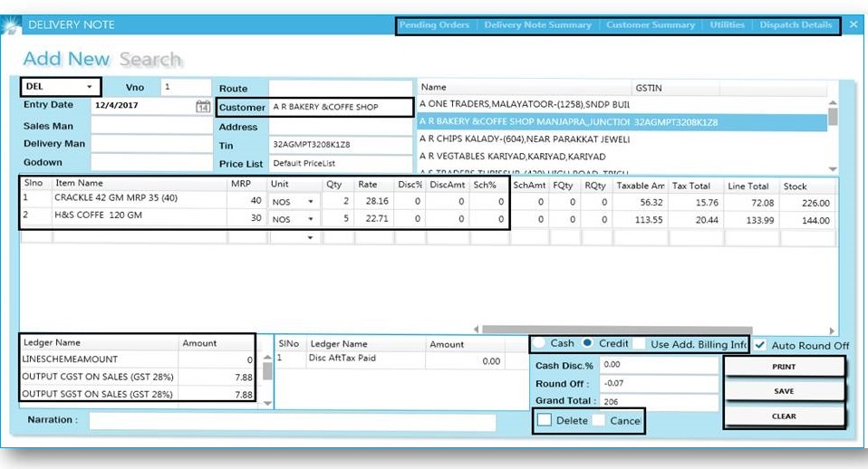
Task: Tick the Cancel checkbox
Action: click(x=598, y=420)
